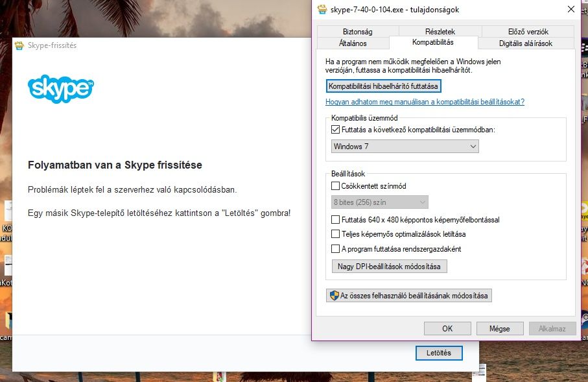Open the Windows 7 compatibility mode dropdown
The width and height of the screenshot is (588, 382).
click(x=405, y=147)
